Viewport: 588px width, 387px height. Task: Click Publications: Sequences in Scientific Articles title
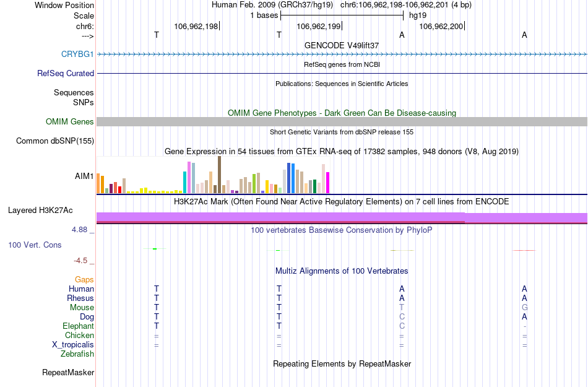click(x=342, y=84)
